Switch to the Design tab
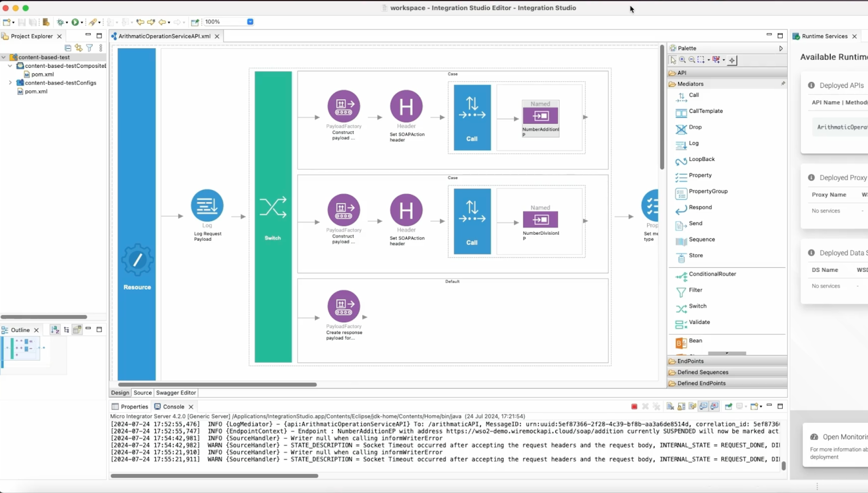This screenshot has height=493, width=868. 120,393
